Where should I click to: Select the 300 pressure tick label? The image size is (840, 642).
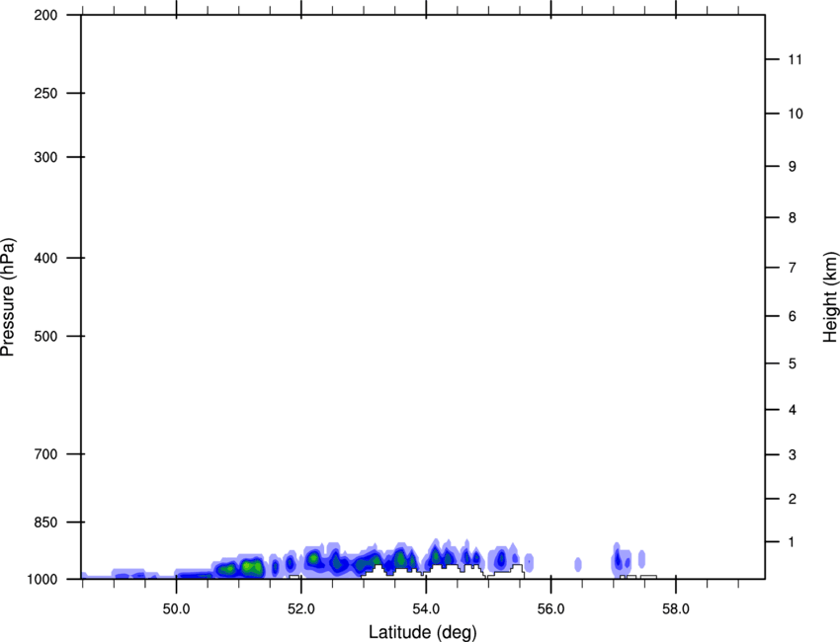tap(45, 157)
